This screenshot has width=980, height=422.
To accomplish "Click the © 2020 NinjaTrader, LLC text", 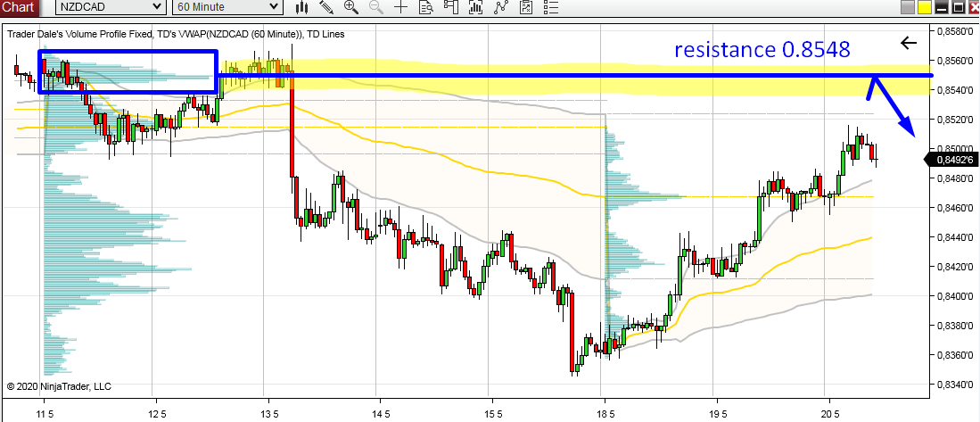I will [59, 387].
